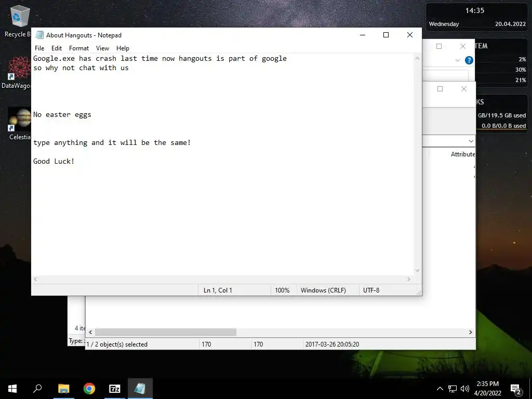The image size is (532, 399).
Task: Show hidden system tray icons
Action: coord(440,389)
